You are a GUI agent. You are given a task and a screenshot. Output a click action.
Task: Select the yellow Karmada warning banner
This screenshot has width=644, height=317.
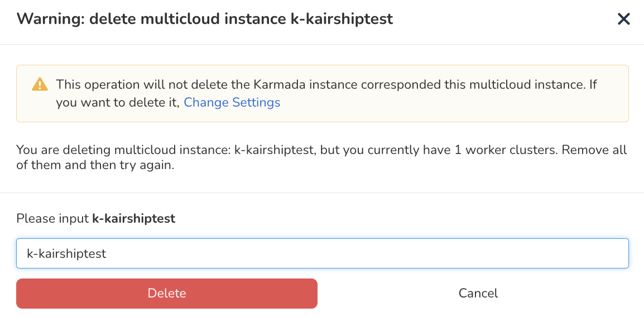323,94
